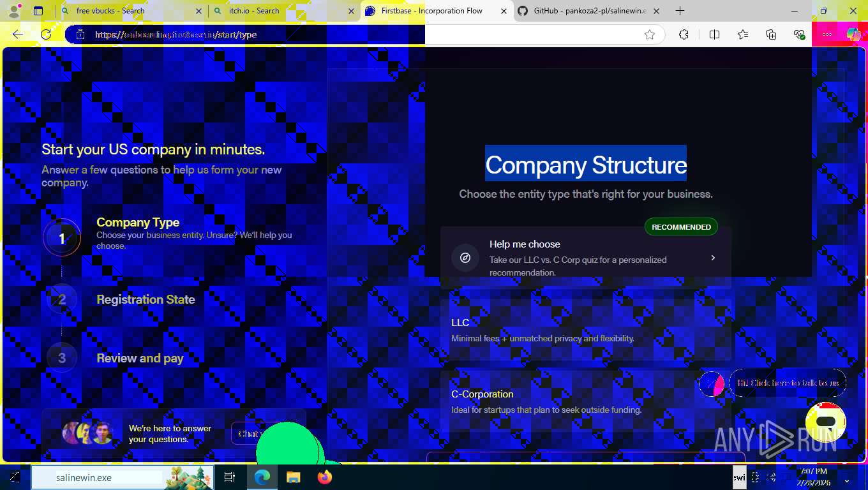Open the Split screen icon
Viewport: 868px width, 490px height.
pos(714,34)
